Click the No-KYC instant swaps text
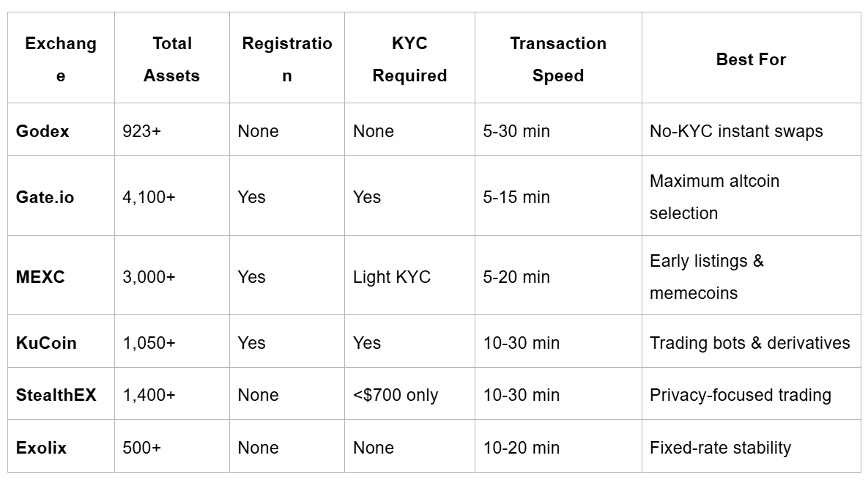 coord(736,131)
